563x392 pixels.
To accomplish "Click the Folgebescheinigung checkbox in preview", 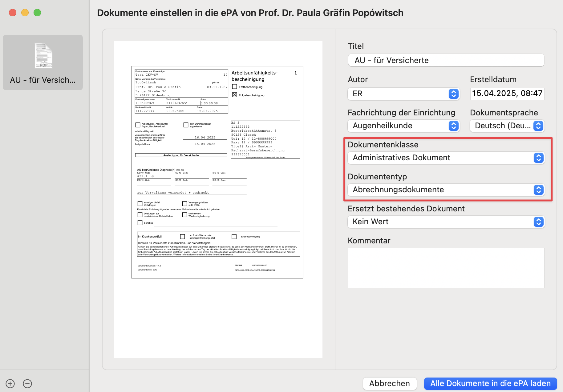I will [x=235, y=95].
